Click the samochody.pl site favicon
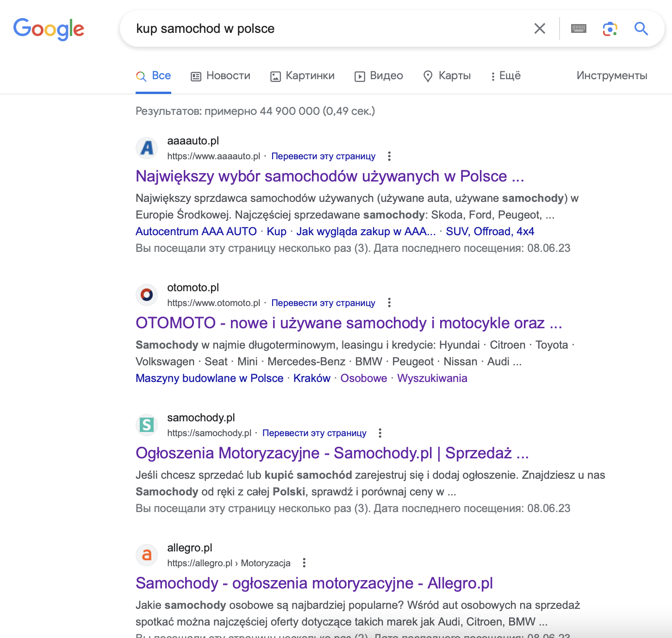Screen dimensions: 672x638 coord(147,425)
